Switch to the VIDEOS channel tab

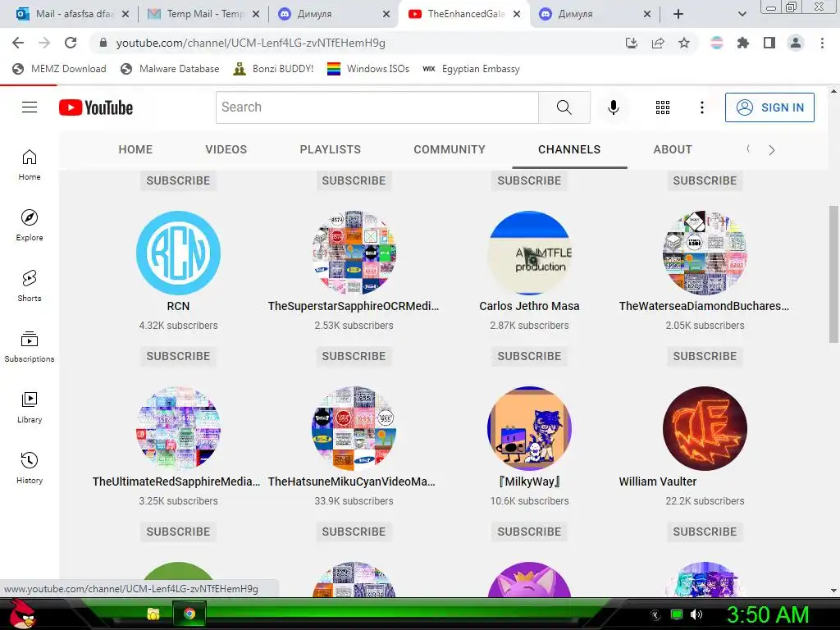tap(226, 149)
